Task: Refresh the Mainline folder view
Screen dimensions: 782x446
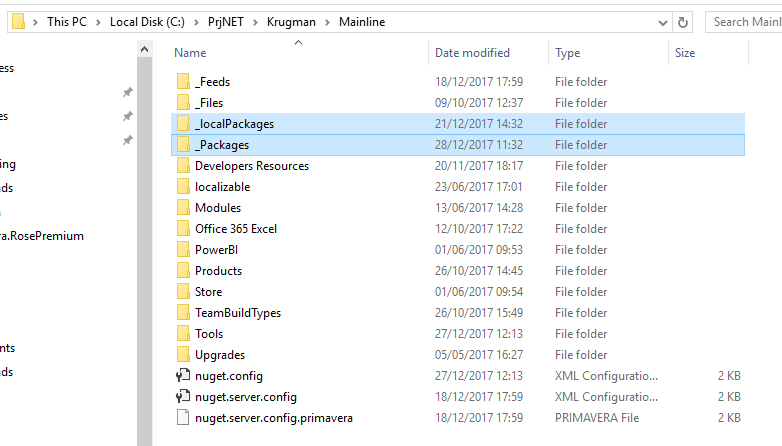Action: (683, 22)
